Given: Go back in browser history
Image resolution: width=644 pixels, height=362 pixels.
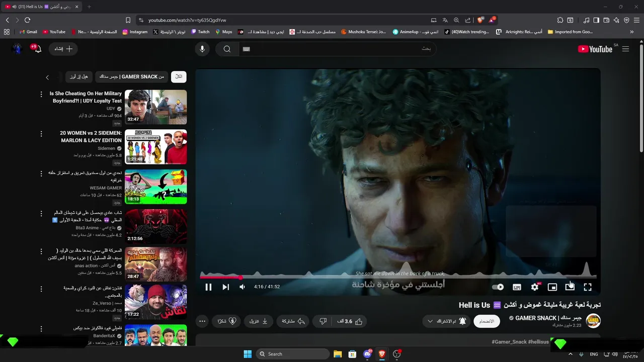Looking at the screenshot, I should (x=7, y=20).
